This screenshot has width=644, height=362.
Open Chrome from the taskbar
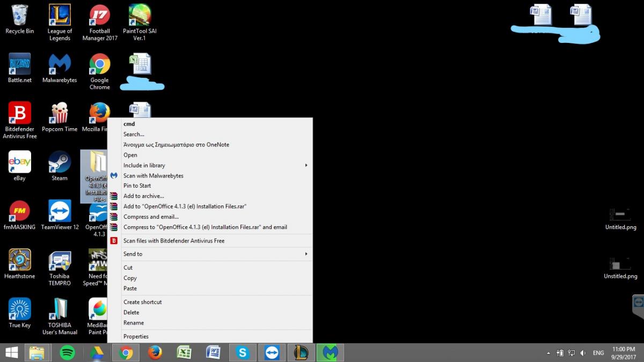[x=126, y=352]
